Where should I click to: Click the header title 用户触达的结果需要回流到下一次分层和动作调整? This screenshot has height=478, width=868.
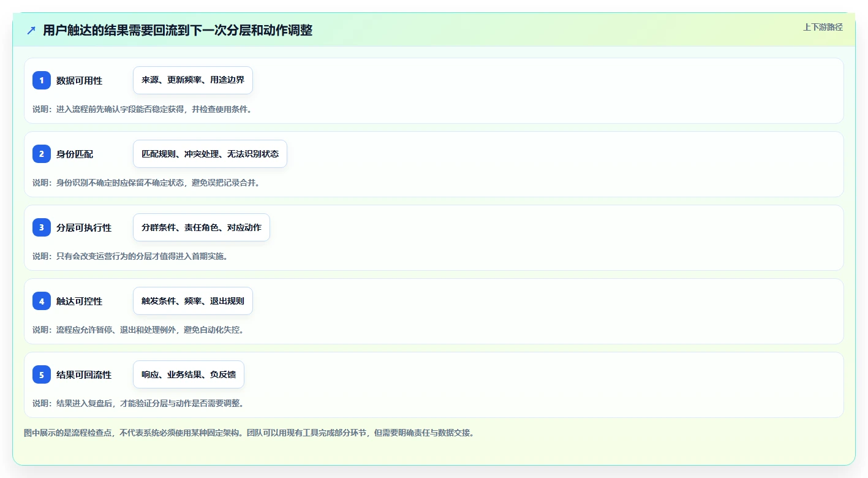click(178, 31)
